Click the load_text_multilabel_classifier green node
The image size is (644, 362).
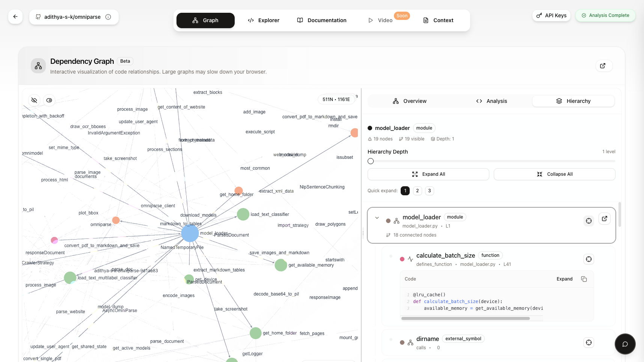(70, 278)
